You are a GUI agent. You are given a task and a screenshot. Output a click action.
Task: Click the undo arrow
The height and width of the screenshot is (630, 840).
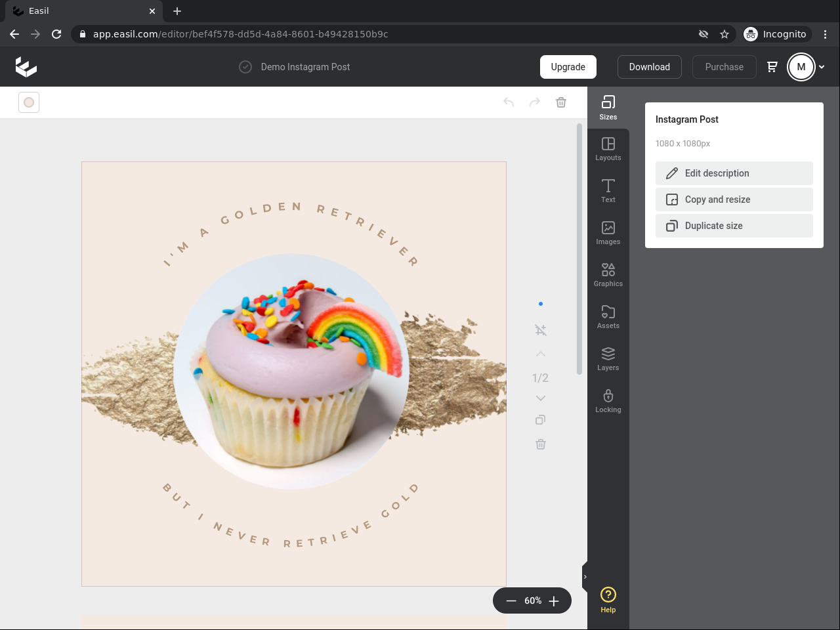[x=509, y=102]
